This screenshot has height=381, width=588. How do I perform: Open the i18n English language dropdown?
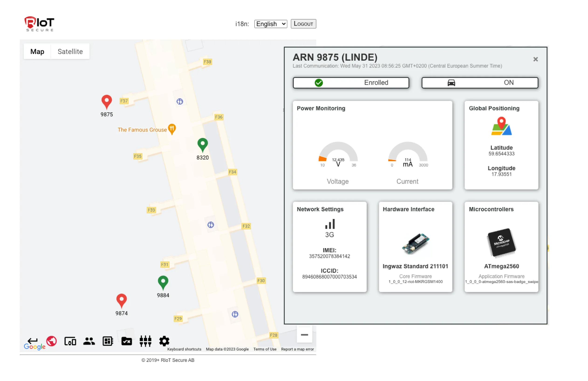click(x=270, y=24)
